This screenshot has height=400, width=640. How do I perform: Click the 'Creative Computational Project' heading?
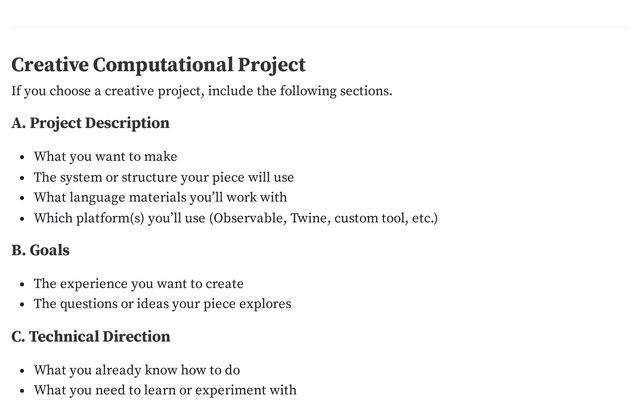coord(158,65)
